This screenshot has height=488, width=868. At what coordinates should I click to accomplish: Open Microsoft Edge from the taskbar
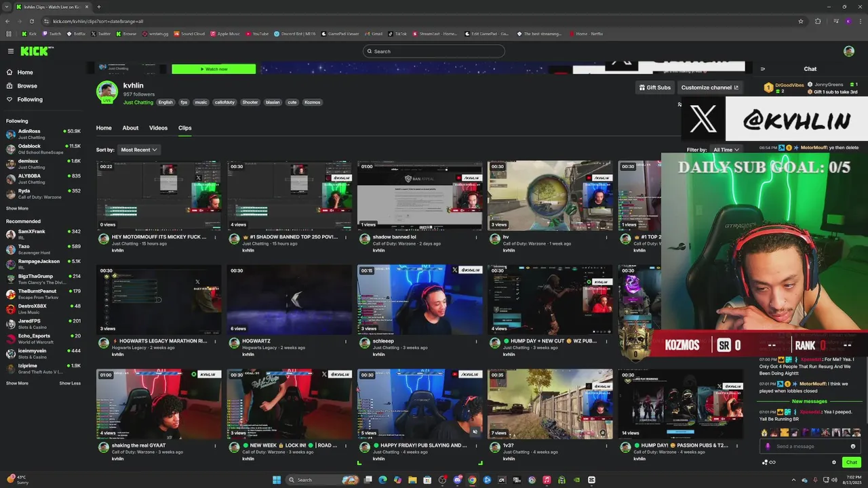point(382,480)
